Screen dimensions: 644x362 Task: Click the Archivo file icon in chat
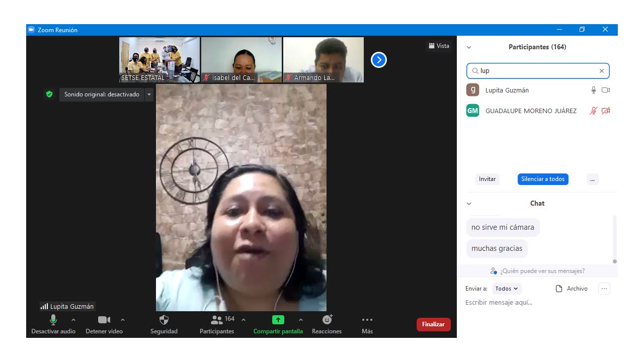click(558, 289)
